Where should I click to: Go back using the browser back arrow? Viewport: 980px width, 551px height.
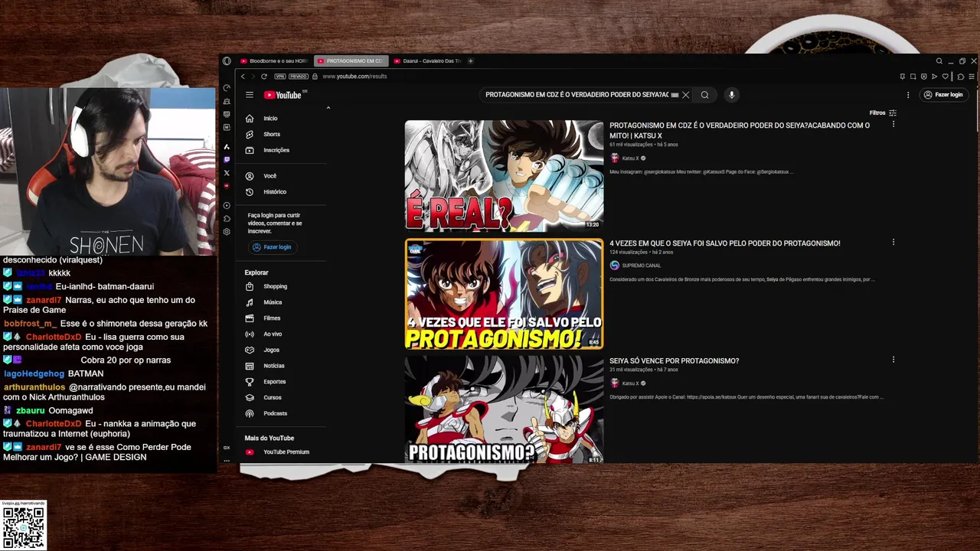pyautogui.click(x=243, y=77)
